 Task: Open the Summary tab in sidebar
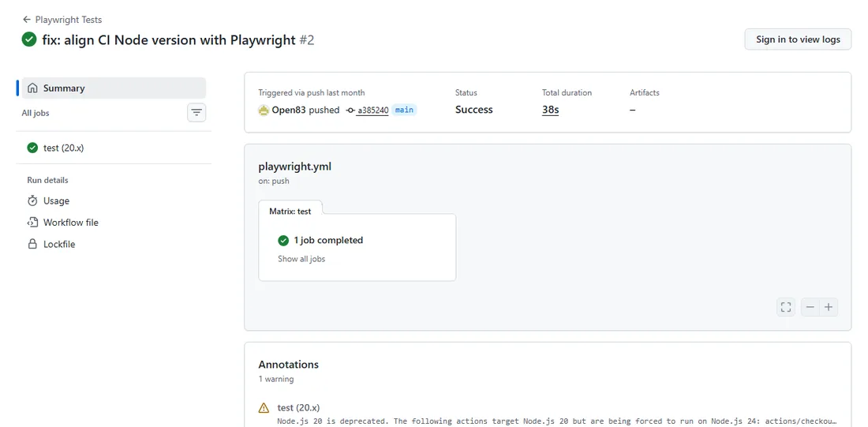coord(114,88)
